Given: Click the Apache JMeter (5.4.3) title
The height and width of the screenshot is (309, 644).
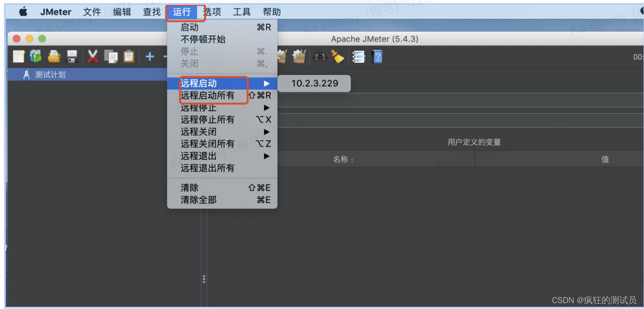Looking at the screenshot, I should (x=375, y=39).
